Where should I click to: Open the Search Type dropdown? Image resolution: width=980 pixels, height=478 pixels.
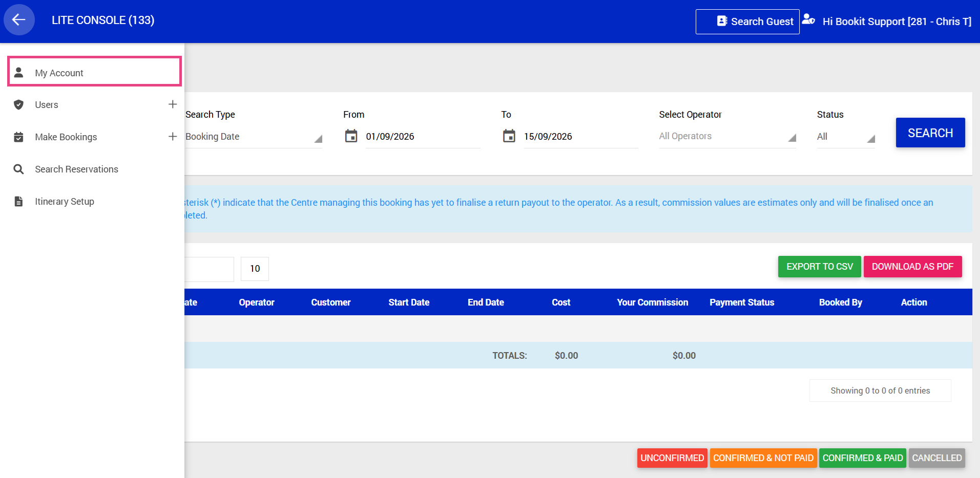pos(254,137)
